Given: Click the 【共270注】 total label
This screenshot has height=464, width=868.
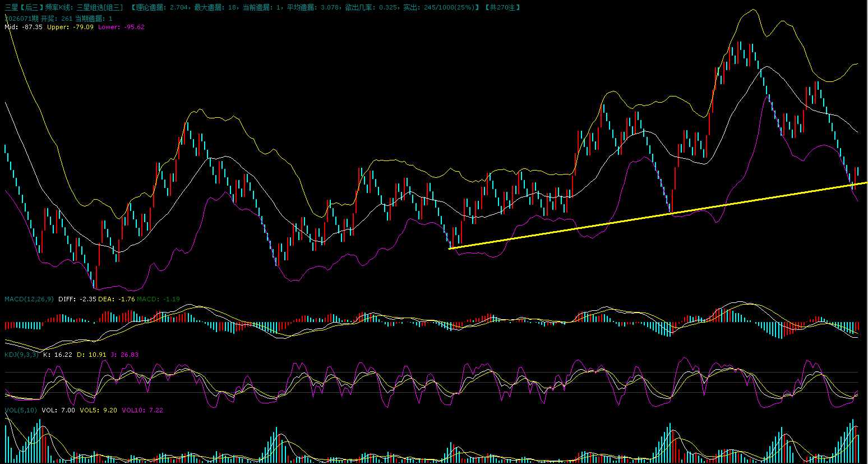Looking at the screenshot, I should 502,7.
